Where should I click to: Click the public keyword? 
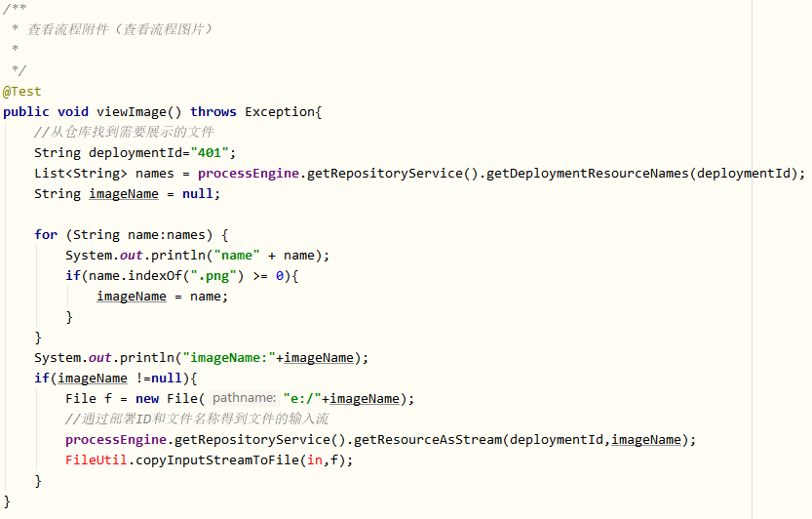point(26,112)
